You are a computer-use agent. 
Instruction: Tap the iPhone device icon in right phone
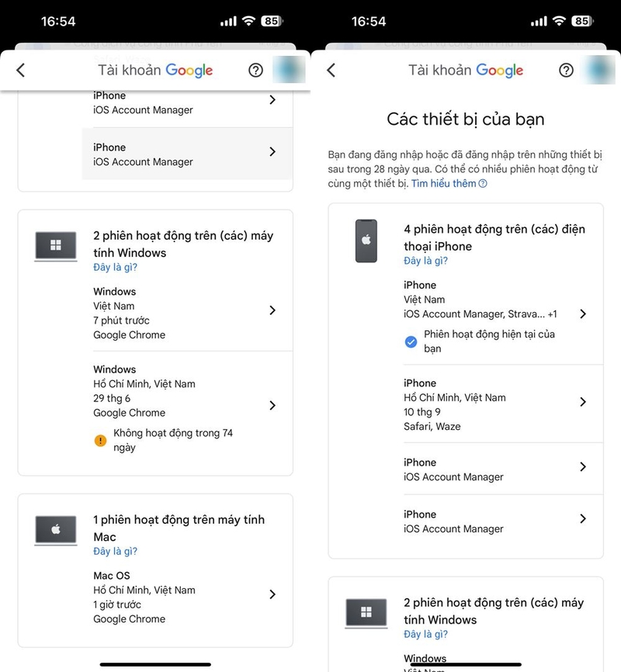pos(366,241)
